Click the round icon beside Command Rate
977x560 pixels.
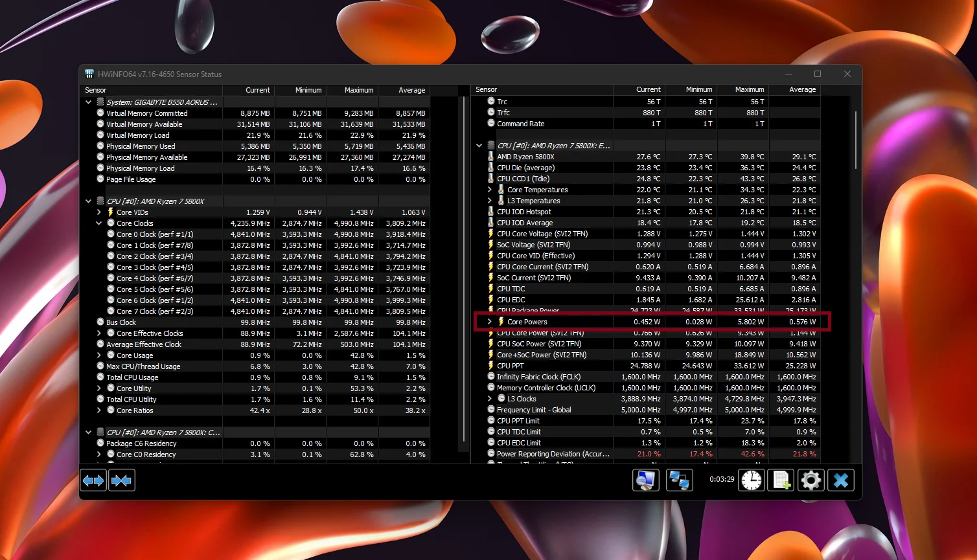click(491, 123)
